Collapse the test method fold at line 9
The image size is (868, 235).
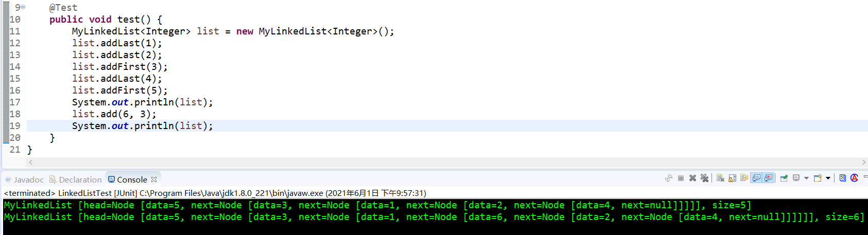coord(23,7)
